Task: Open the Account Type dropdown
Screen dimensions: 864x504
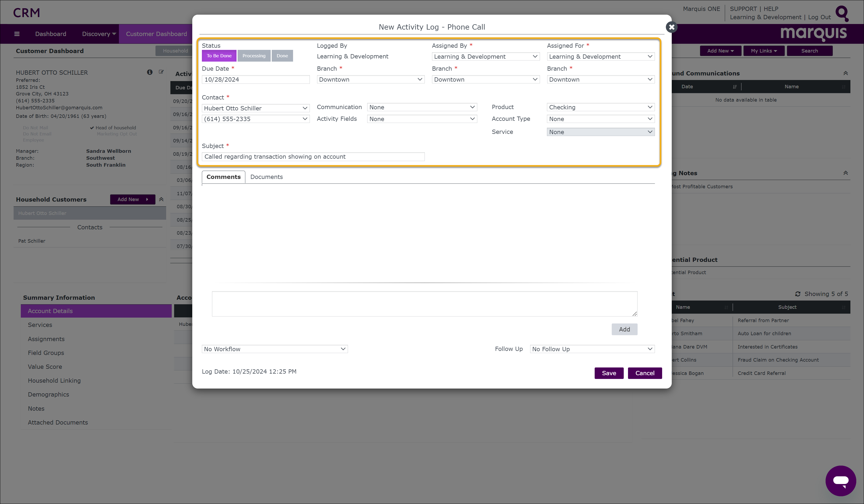Action: point(601,119)
